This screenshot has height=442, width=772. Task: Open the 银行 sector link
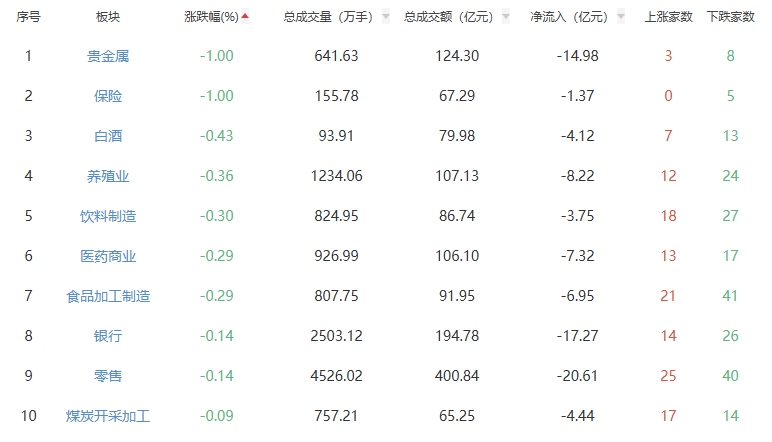pos(108,336)
